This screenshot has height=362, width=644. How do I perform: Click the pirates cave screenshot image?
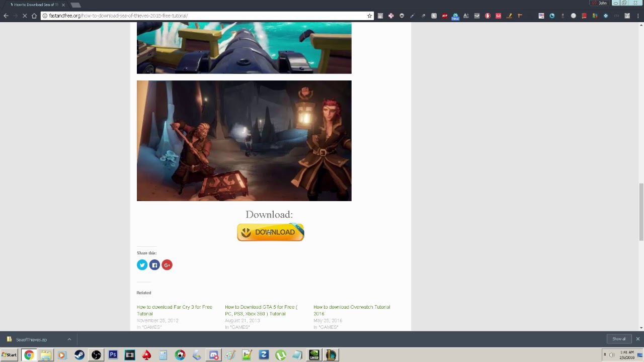pyautogui.click(x=244, y=141)
